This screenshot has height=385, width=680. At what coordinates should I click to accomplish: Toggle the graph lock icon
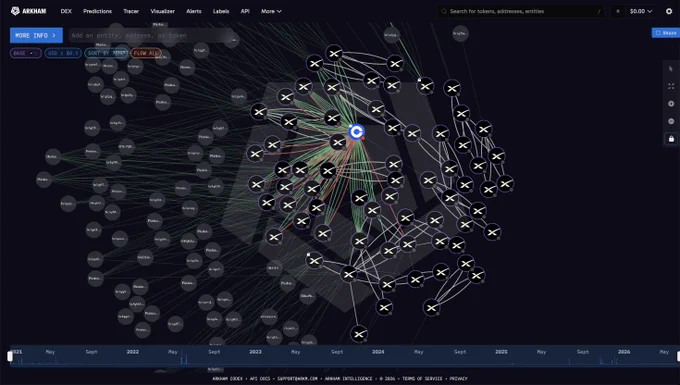click(671, 139)
